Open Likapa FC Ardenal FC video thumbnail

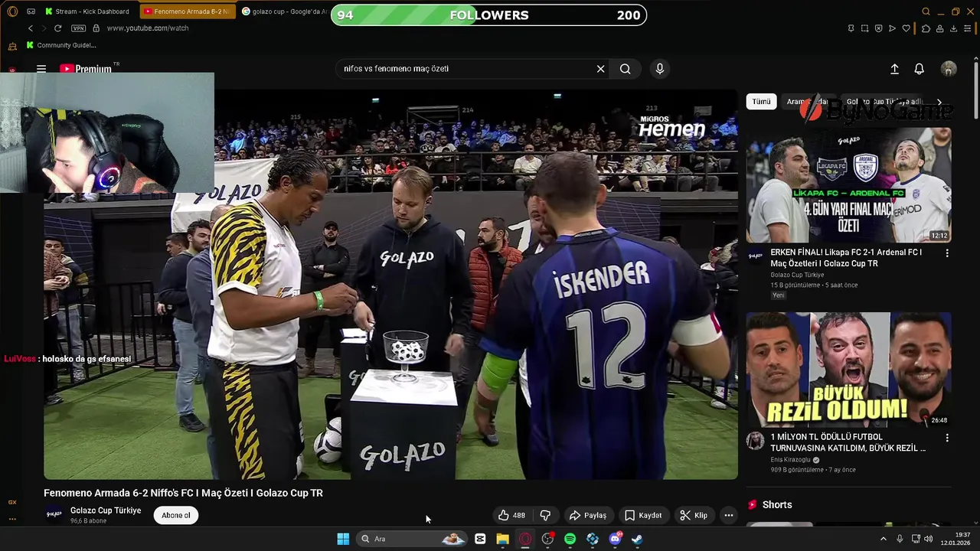[849, 185]
